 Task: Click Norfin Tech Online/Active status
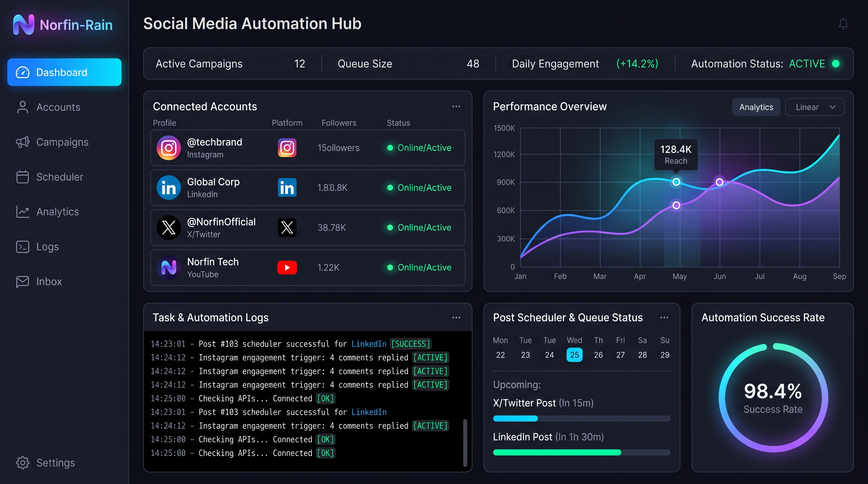419,268
